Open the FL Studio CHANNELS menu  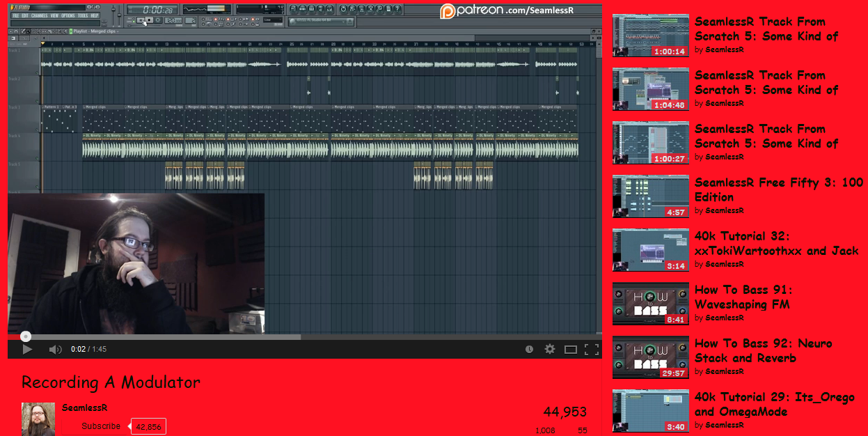pos(39,15)
